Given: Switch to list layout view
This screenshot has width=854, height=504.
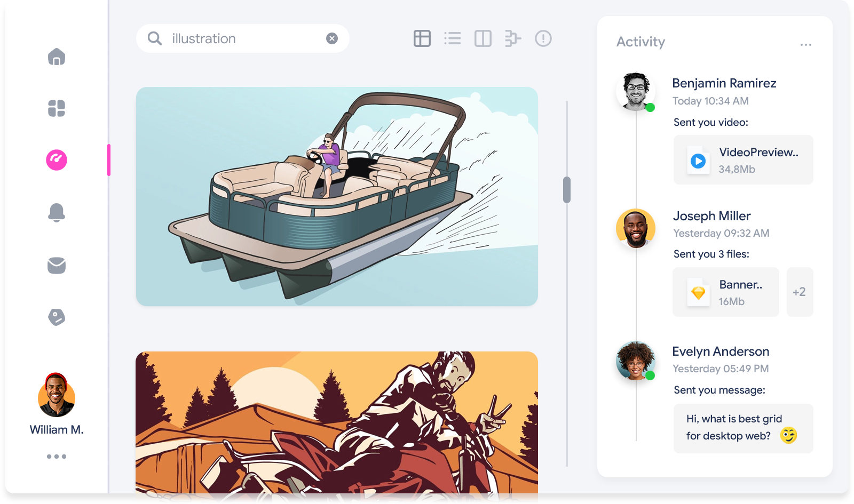Looking at the screenshot, I should click(452, 38).
